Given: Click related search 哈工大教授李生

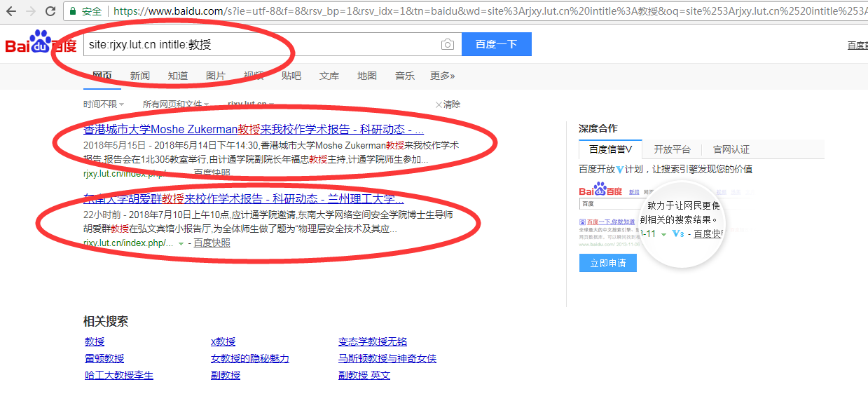Looking at the screenshot, I should tap(118, 375).
